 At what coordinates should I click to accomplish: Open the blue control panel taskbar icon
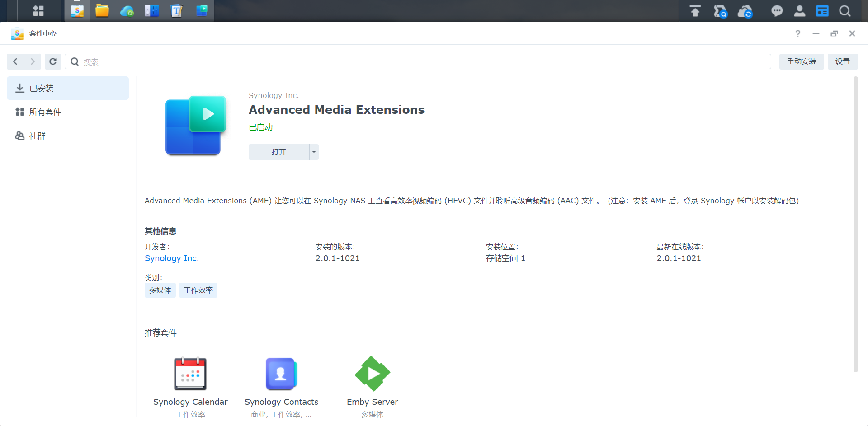(152, 11)
